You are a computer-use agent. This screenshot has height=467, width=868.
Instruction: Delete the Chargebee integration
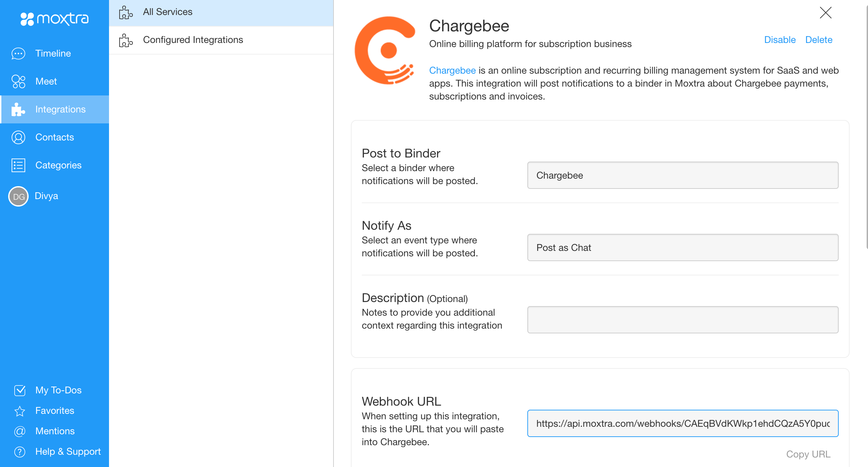coord(819,40)
